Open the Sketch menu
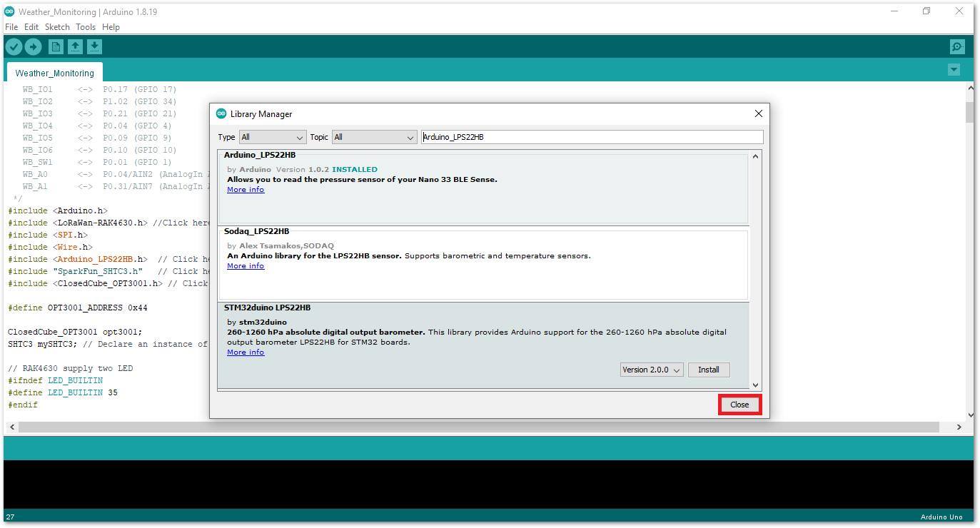 (57, 27)
